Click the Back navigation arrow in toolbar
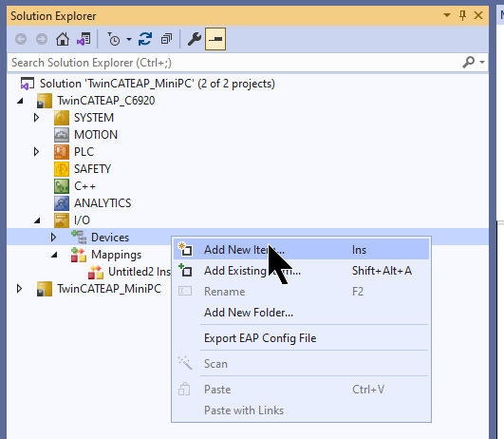 tap(21, 39)
